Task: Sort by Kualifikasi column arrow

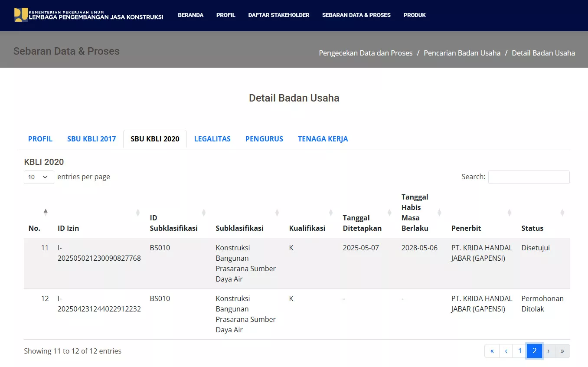Action: click(331, 213)
